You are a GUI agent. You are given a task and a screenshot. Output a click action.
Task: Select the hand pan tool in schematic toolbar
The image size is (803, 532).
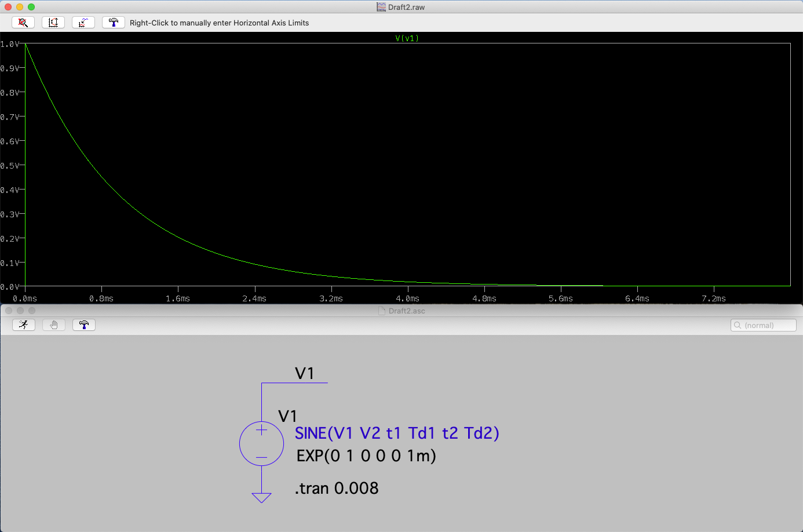click(53, 325)
